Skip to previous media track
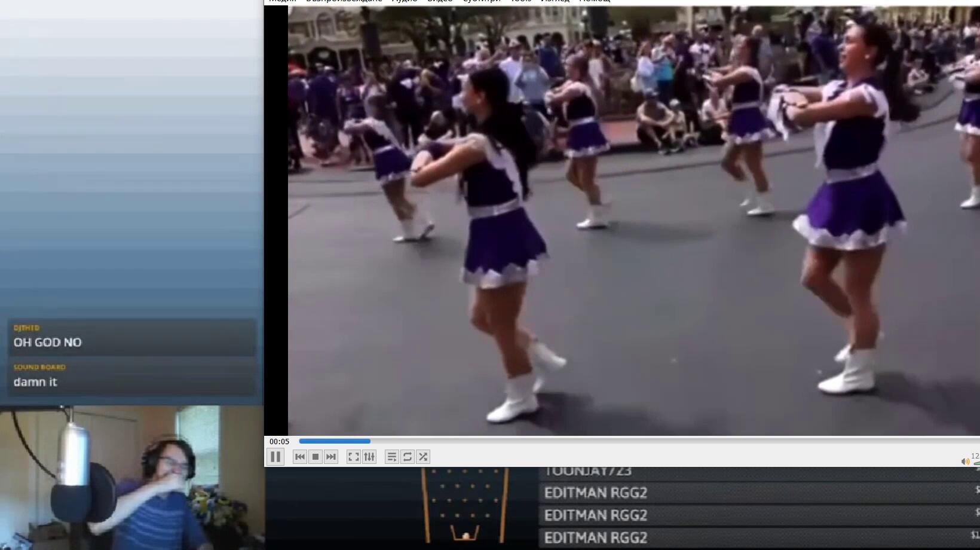Image resolution: width=980 pixels, height=550 pixels. 300,457
